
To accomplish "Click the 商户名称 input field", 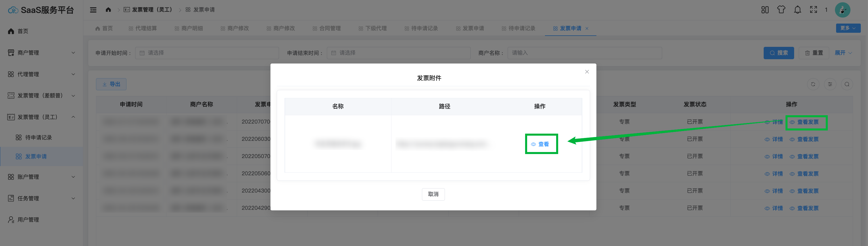I will click(584, 53).
